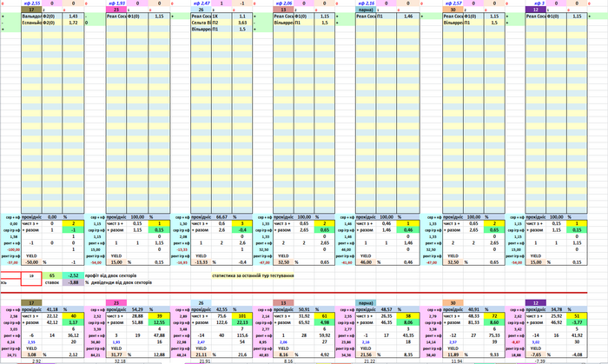The height and width of the screenshot is (364, 608).
Task: Select the 'кф 3' header cell
Action: pyautogui.click(x=536, y=3)
